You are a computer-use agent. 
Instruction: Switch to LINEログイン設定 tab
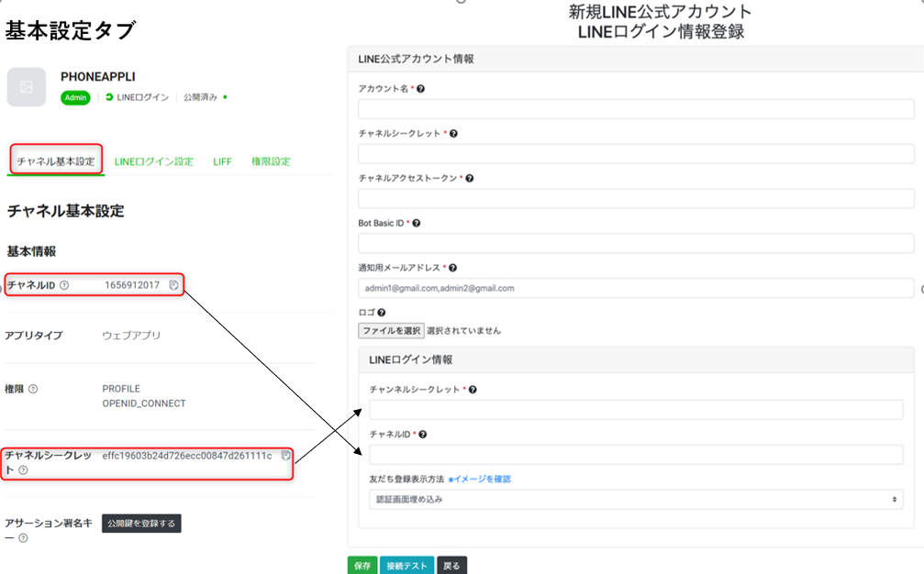tap(154, 161)
